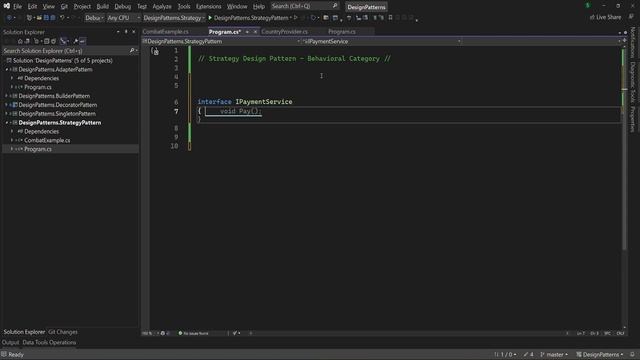Pin the active Program.cs* tab
This screenshot has width=640, height=360.
coord(247,32)
